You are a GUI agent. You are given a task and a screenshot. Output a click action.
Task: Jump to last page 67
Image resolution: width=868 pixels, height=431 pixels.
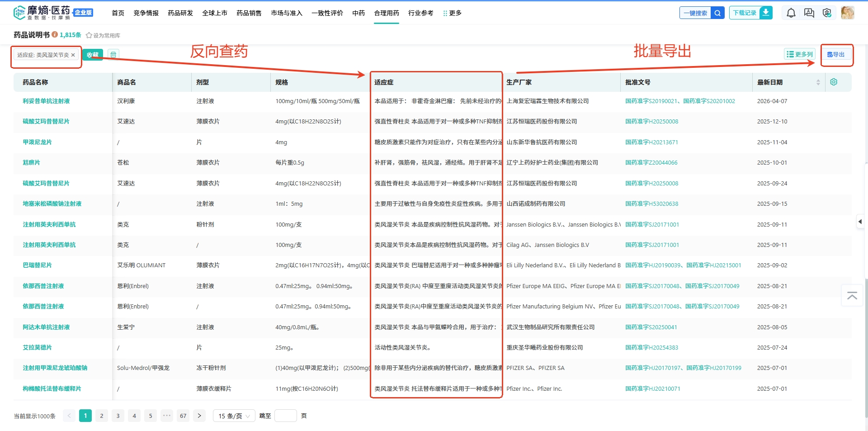183,416
